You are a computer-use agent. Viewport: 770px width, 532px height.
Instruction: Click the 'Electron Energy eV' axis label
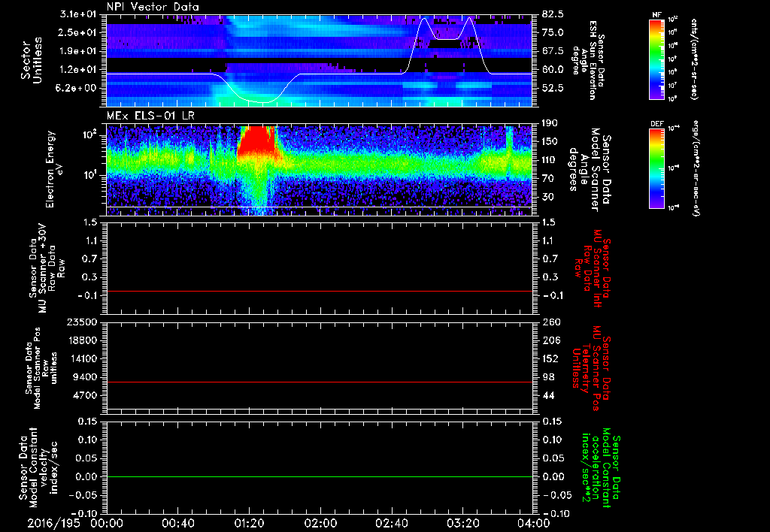pyautogui.click(x=54, y=169)
